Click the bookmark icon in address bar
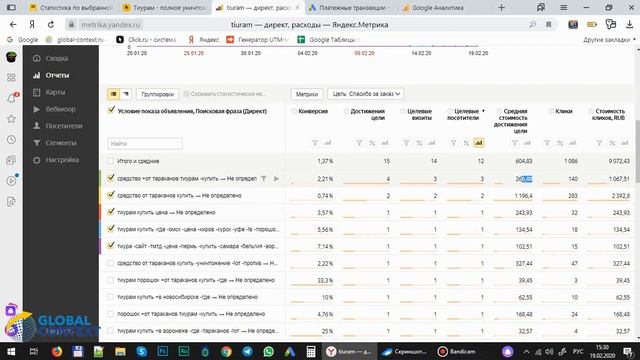 [549, 24]
